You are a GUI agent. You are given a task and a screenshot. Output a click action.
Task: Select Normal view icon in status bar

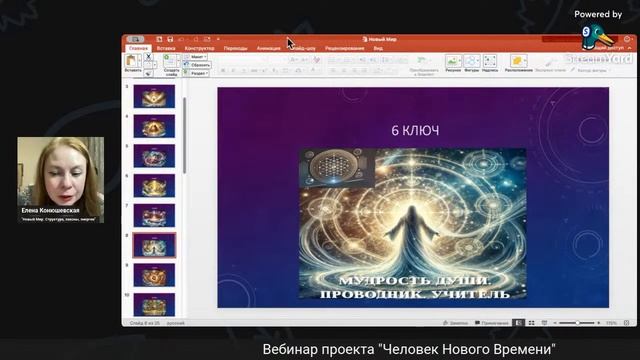click(x=518, y=323)
